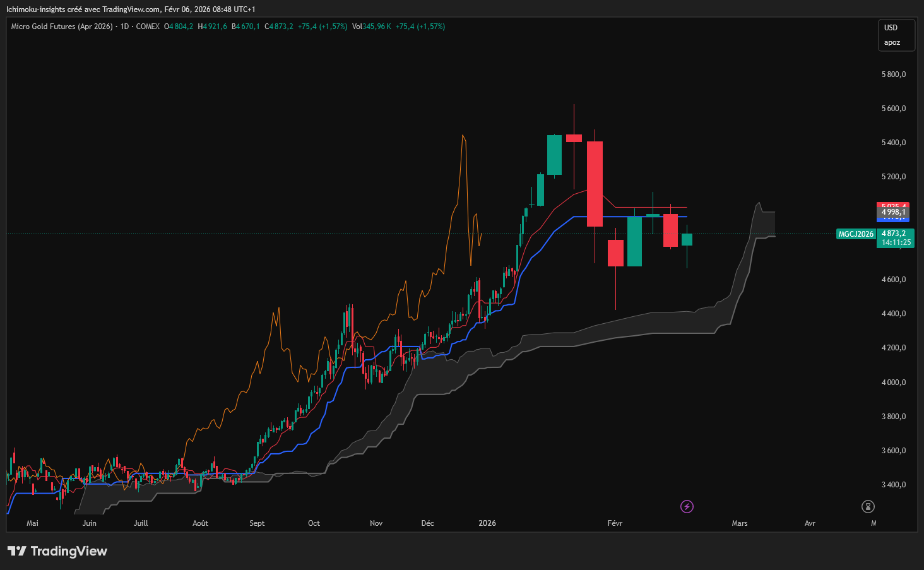Open the TradingView logo at bottom left

[x=57, y=551]
